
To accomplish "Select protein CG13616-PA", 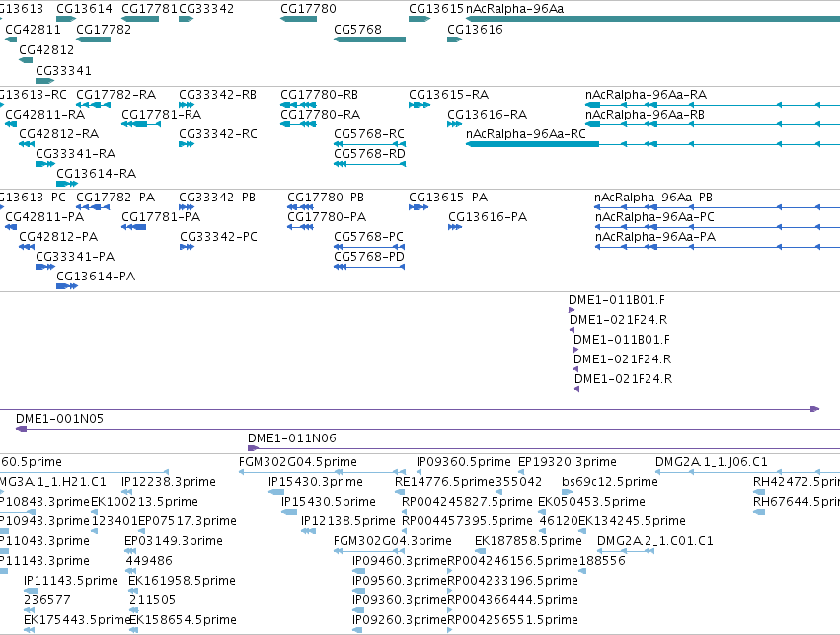I will pos(488,217).
